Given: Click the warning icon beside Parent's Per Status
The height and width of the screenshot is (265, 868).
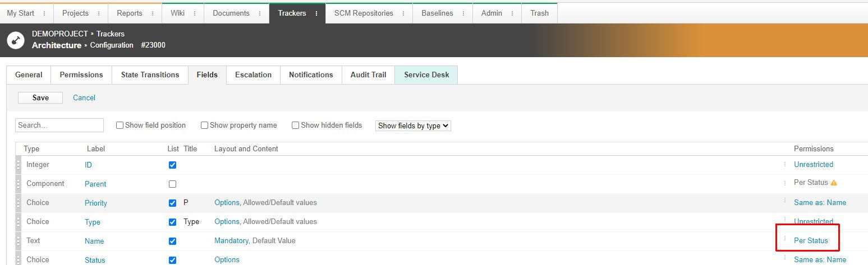Looking at the screenshot, I should [834, 183].
